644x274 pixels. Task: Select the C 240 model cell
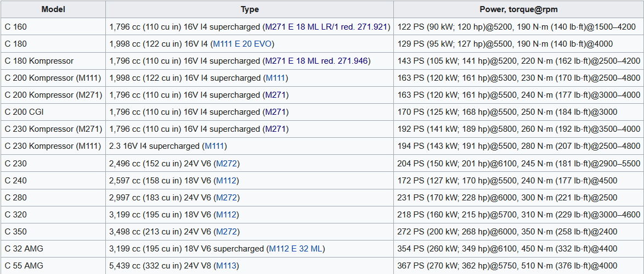(53, 181)
